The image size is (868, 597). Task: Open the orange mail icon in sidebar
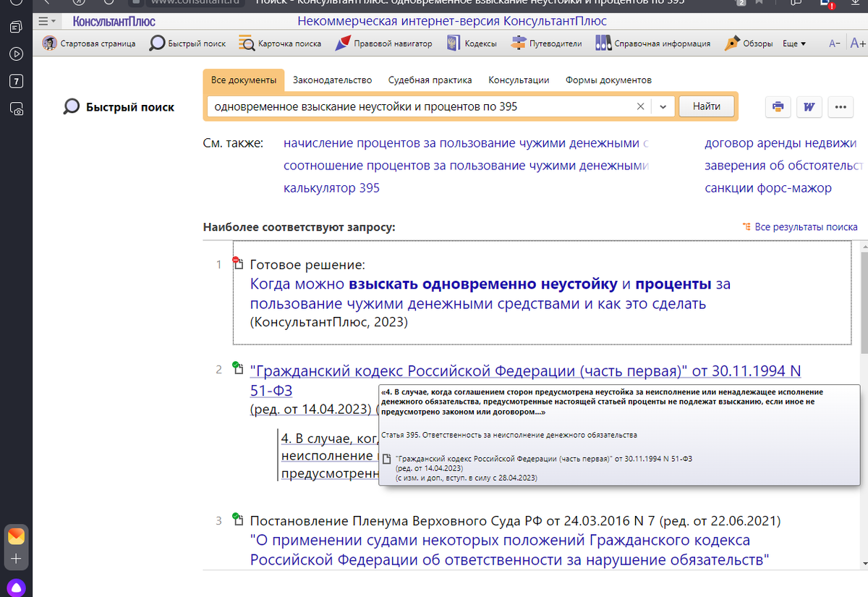[x=16, y=536]
